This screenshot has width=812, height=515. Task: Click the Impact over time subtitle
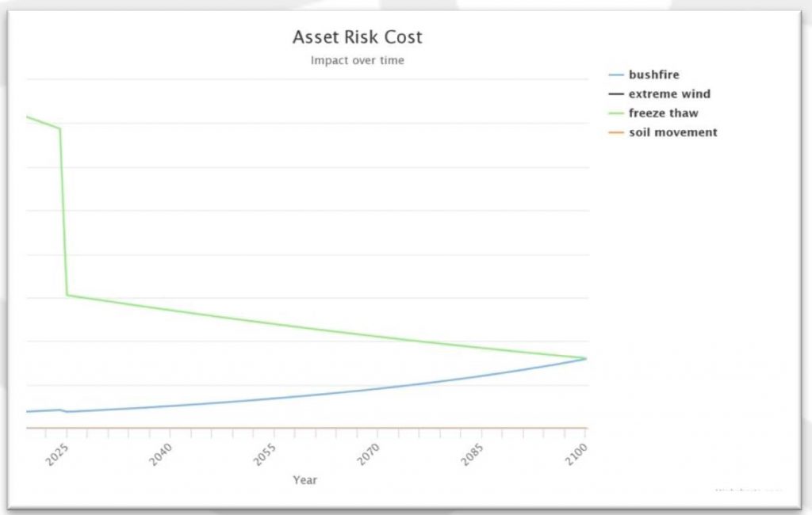(x=357, y=60)
